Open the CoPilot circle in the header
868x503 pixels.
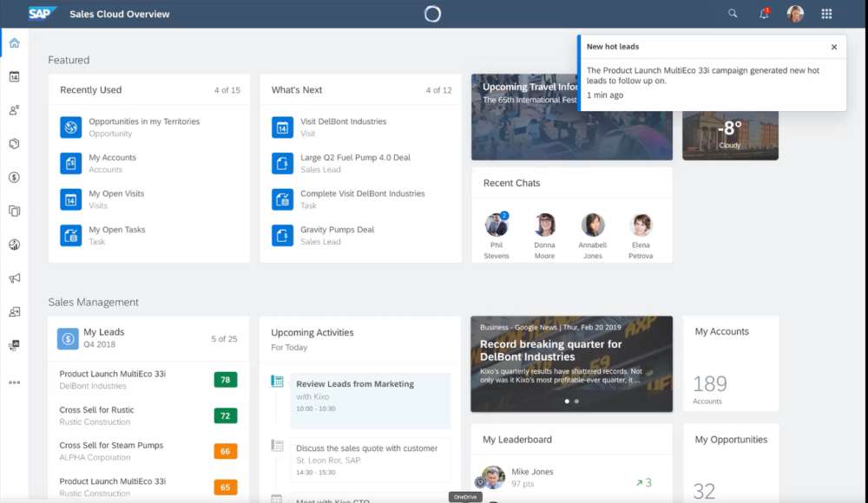pos(432,14)
